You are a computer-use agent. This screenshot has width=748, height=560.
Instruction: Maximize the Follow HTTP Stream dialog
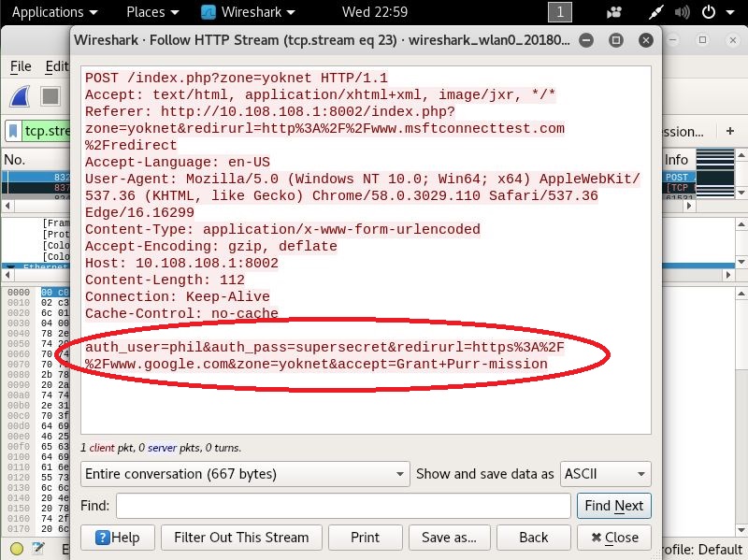point(616,40)
